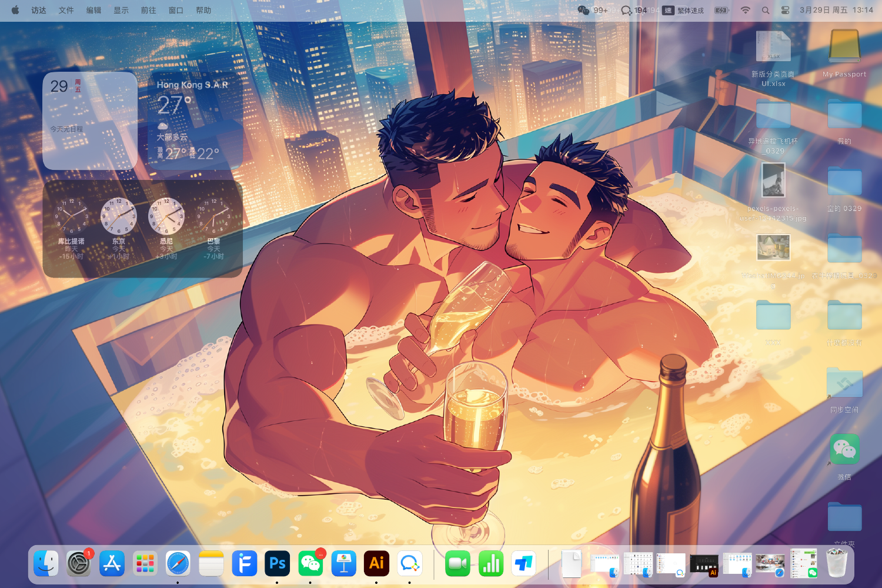Viewport: 882px width, 588px height.
Task: Select the pexels-pexels-user jpg image file
Action: (x=773, y=192)
